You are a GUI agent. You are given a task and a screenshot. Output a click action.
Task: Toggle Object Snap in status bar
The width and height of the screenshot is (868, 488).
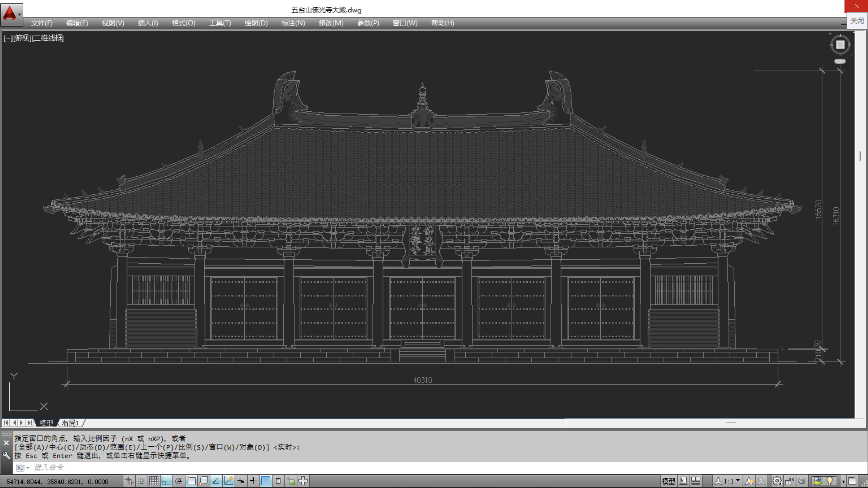191,481
